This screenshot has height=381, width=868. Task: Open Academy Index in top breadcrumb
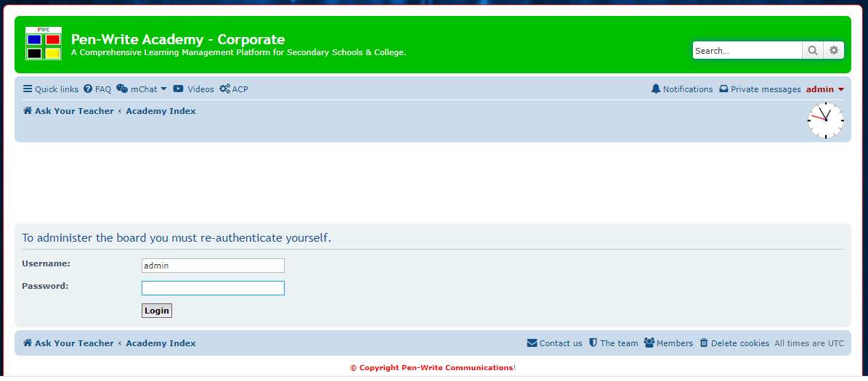161,111
